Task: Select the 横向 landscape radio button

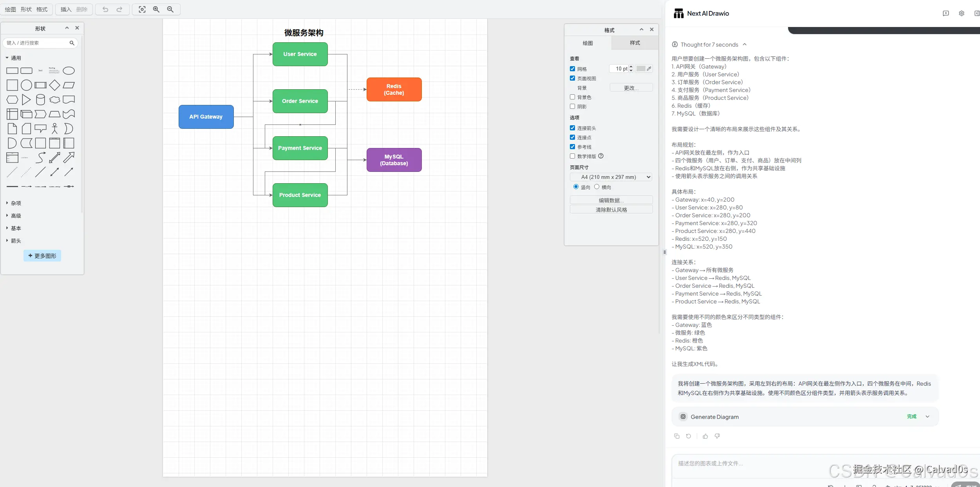Action: click(x=597, y=187)
